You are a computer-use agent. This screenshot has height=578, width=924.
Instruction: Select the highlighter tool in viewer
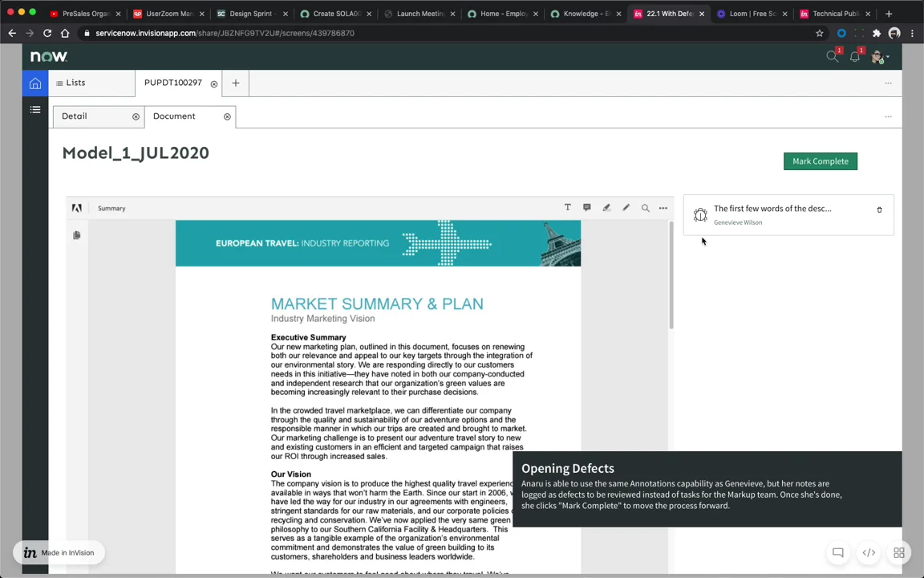coord(606,208)
